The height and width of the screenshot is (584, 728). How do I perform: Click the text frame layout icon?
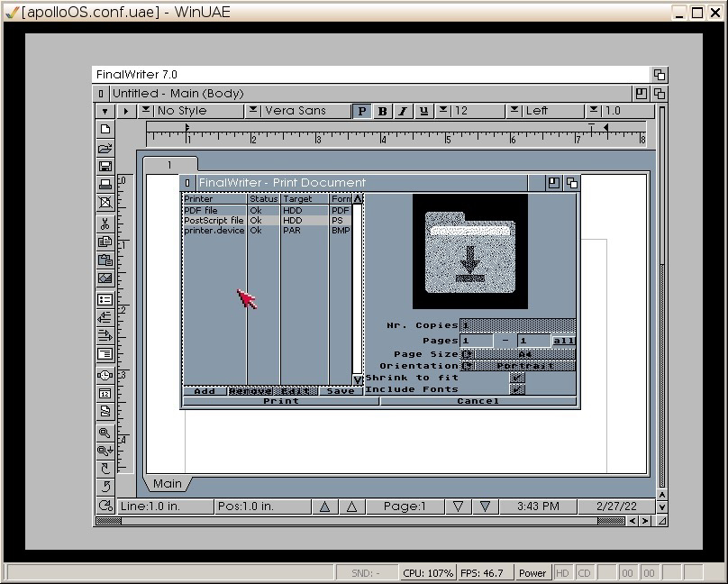(105, 354)
